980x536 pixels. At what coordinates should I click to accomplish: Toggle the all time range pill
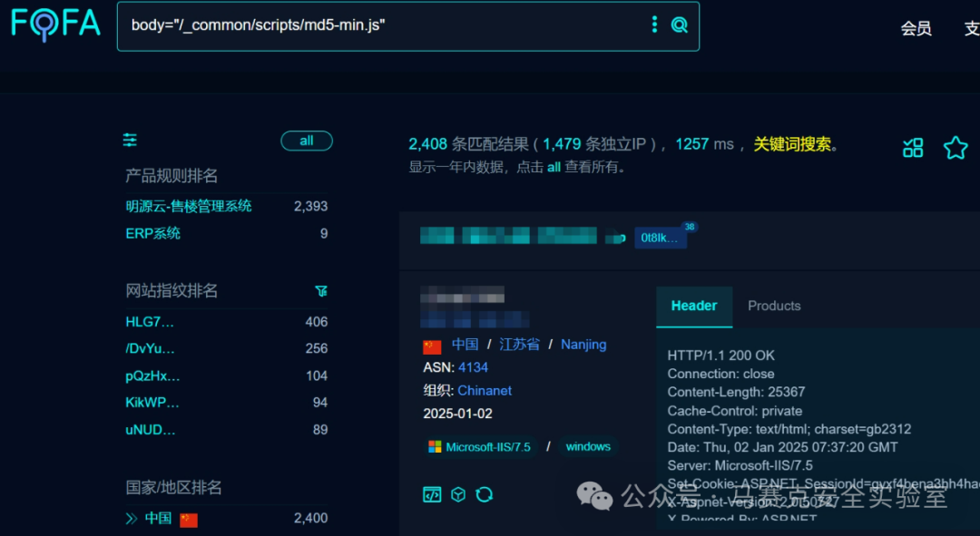pos(307,141)
